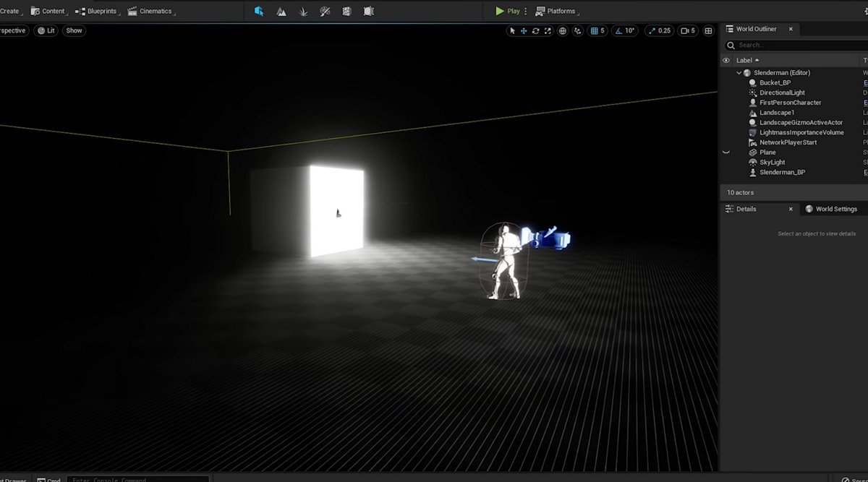Select NetworkPlayerStart in outliner
This screenshot has width=868, height=482.
pos(788,142)
